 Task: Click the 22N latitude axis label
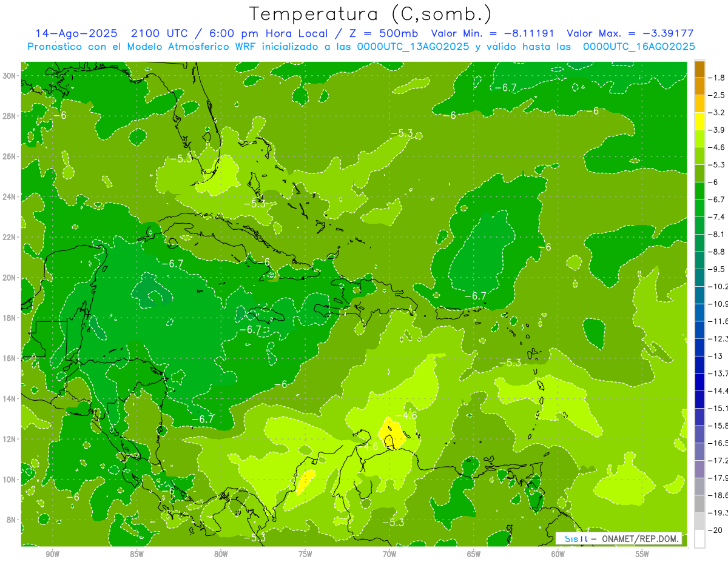tap(9, 237)
